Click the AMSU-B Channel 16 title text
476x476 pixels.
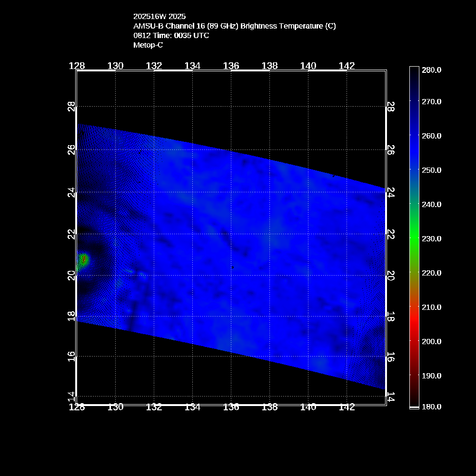(x=234, y=26)
